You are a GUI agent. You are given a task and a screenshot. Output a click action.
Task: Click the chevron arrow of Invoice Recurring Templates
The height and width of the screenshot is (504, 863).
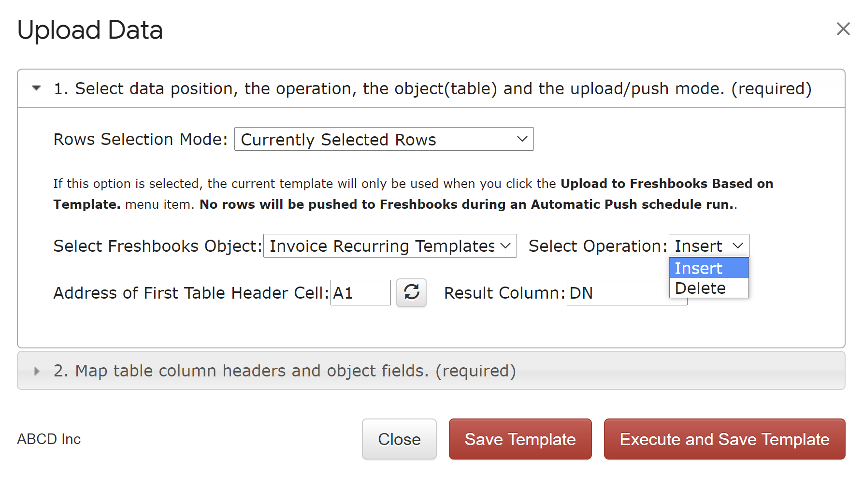click(505, 246)
